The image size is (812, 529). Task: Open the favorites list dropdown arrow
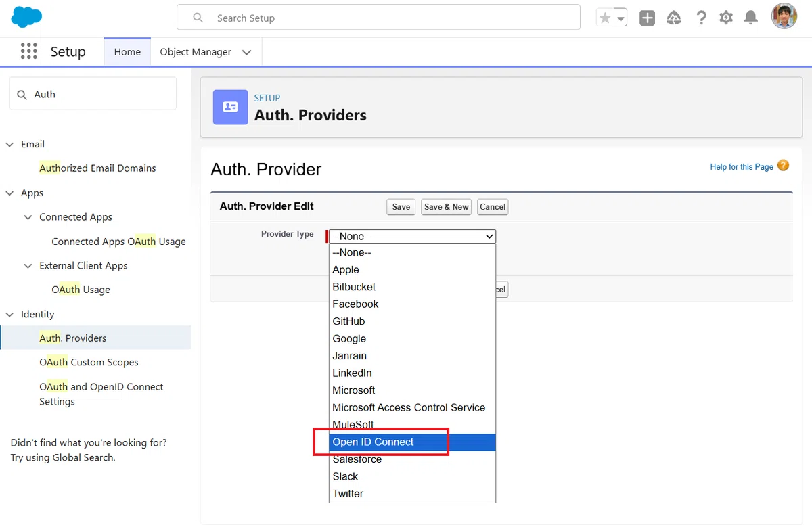(621, 18)
